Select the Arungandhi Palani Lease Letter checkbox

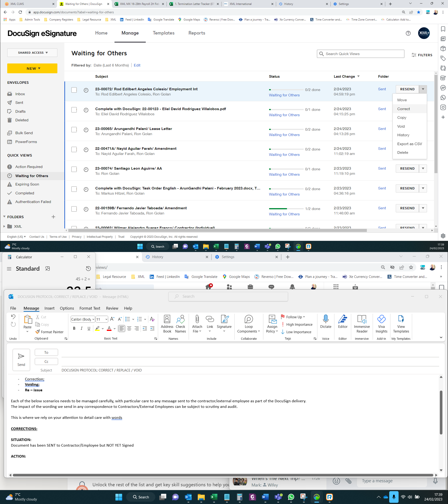pos(74,129)
